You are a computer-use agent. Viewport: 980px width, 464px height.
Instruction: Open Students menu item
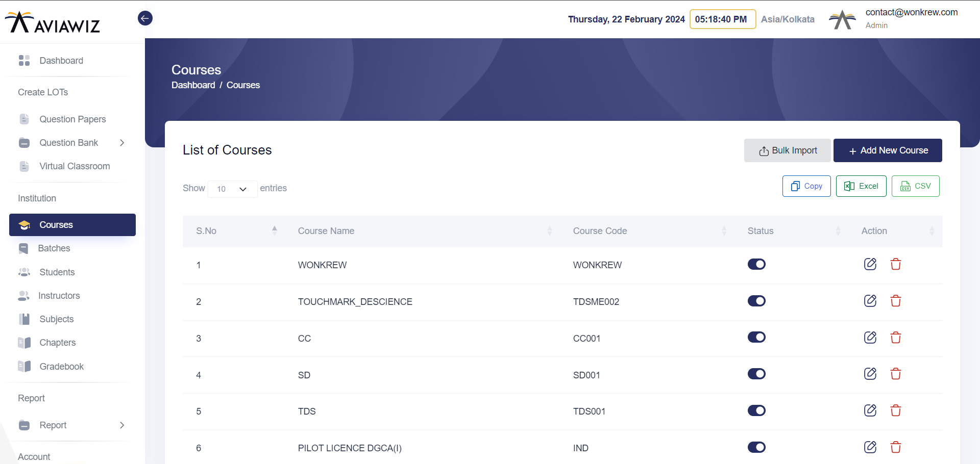pyautogui.click(x=57, y=272)
